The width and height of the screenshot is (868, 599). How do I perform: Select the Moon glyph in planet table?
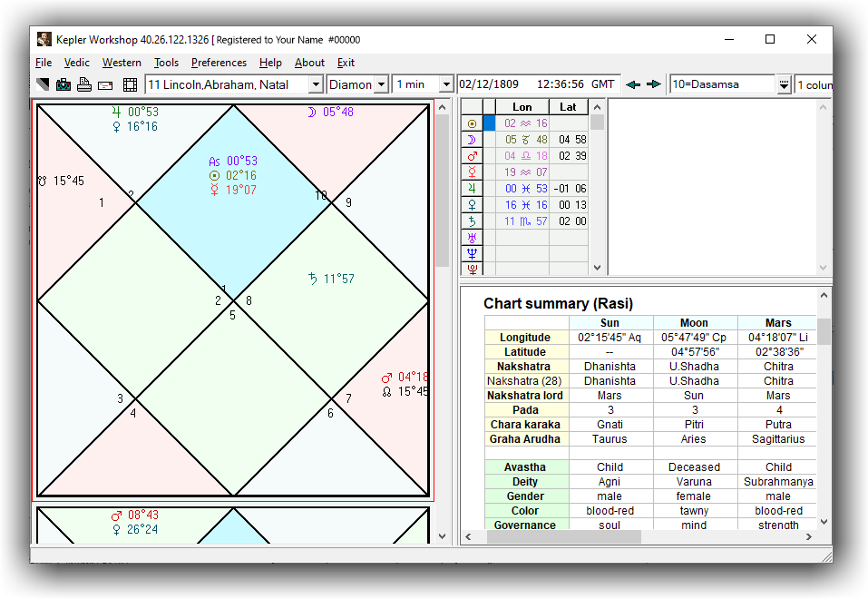[471, 140]
